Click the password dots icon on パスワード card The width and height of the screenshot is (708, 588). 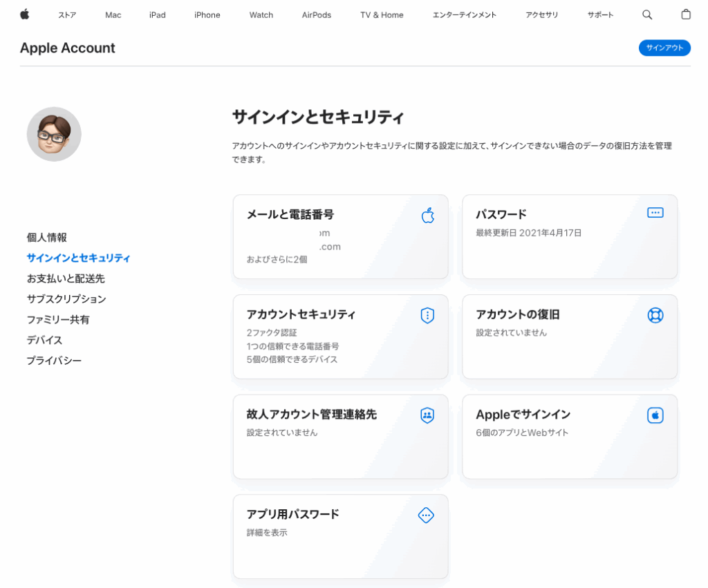[655, 213]
